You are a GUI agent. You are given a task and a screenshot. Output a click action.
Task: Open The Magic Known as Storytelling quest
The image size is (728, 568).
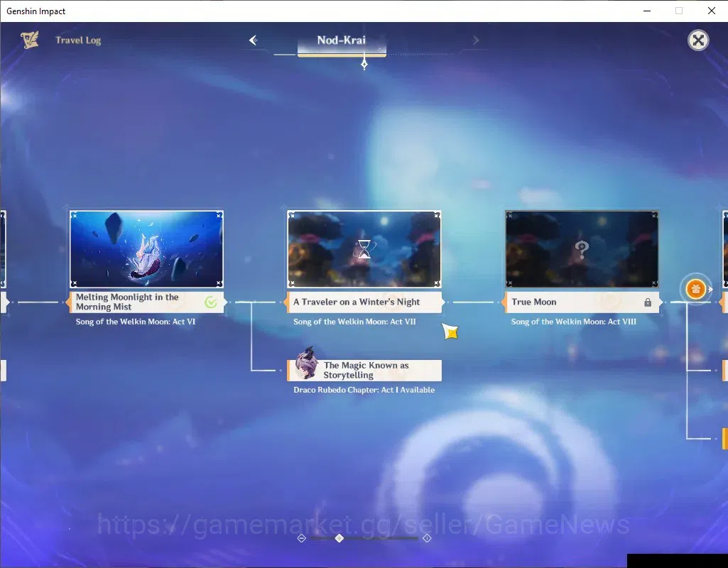pyautogui.click(x=364, y=371)
